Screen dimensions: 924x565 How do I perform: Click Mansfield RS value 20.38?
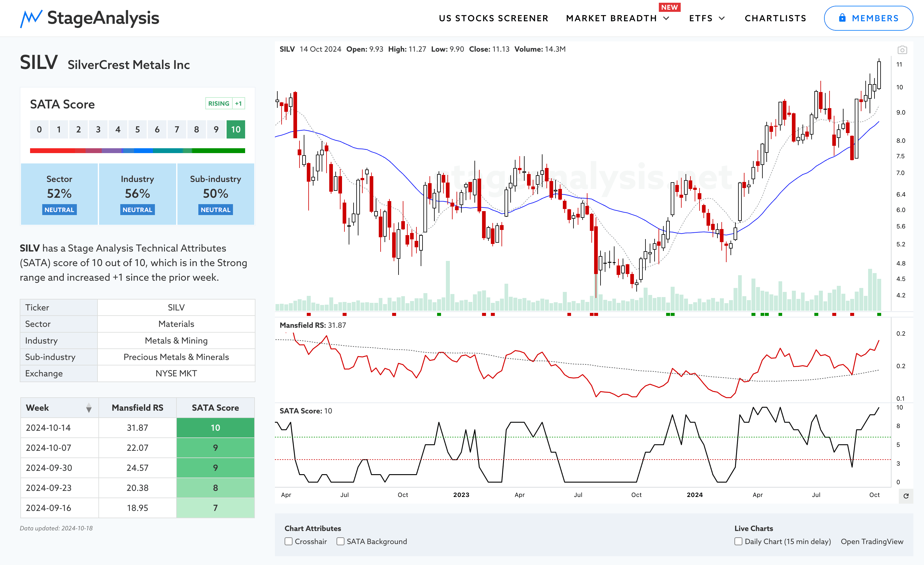click(137, 488)
